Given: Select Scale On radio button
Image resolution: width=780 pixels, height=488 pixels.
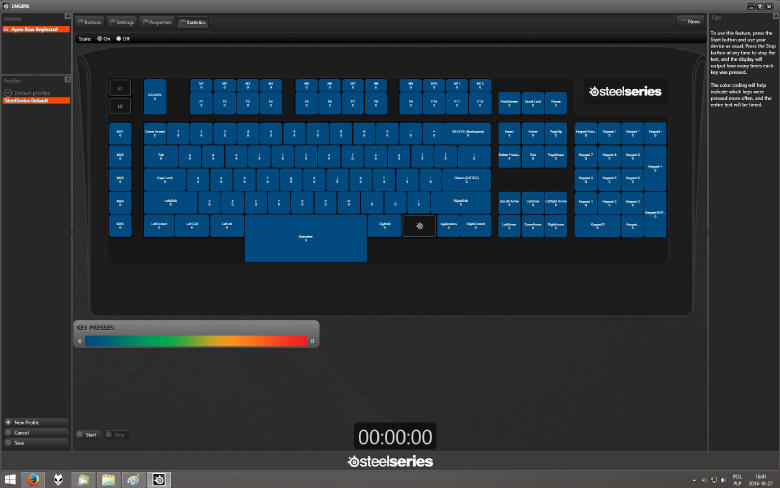Looking at the screenshot, I should pos(99,38).
